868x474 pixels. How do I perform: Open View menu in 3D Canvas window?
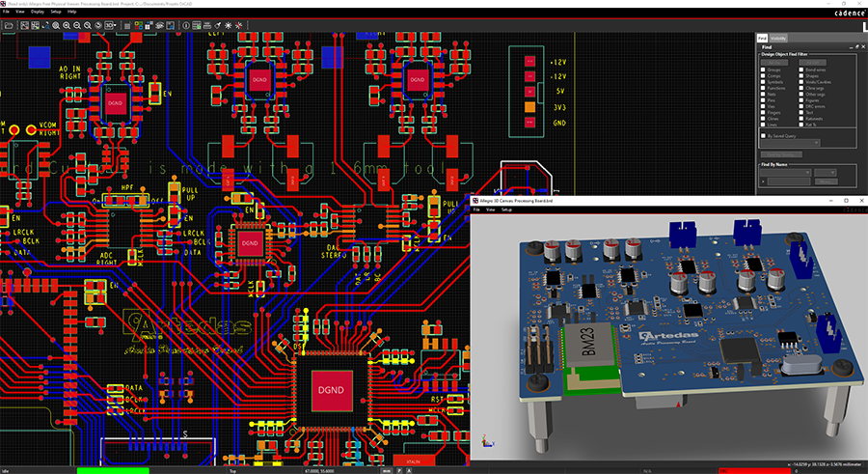tap(491, 210)
